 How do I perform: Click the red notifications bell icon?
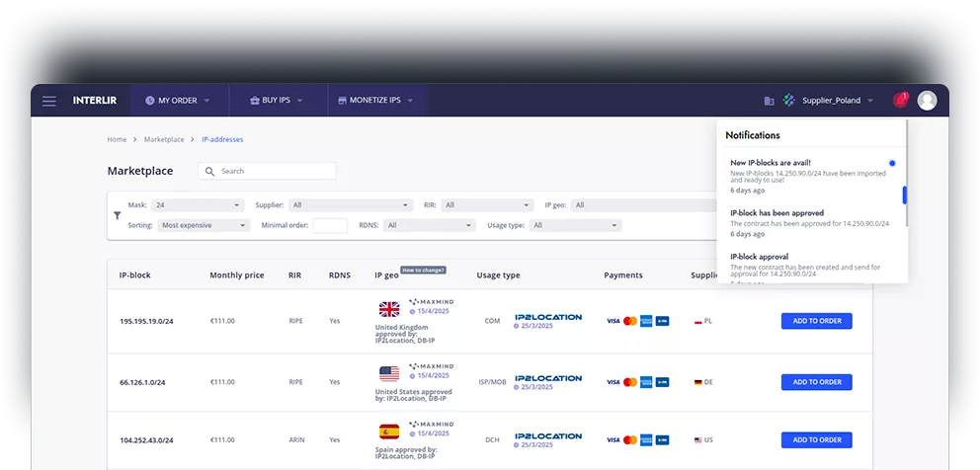(901, 100)
